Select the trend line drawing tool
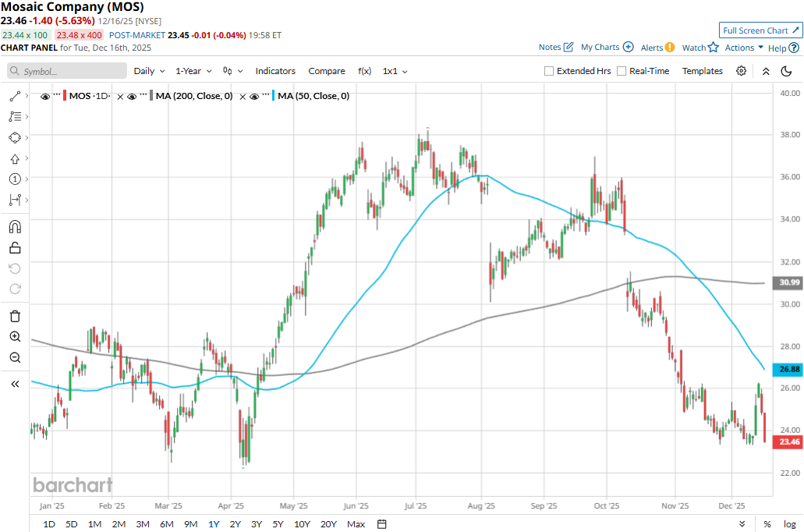 pos(15,96)
